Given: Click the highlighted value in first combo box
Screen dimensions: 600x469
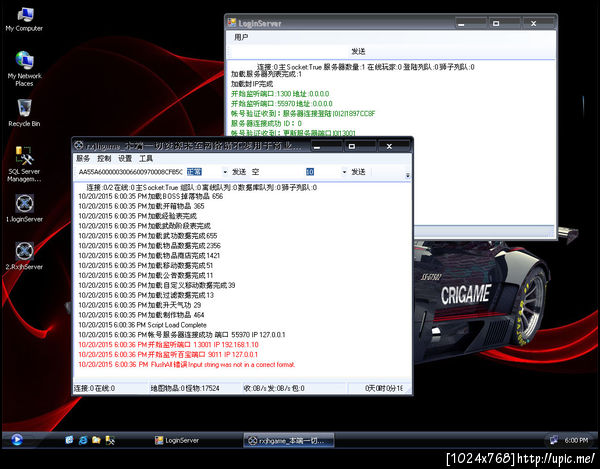Looking at the screenshot, I should (194, 172).
